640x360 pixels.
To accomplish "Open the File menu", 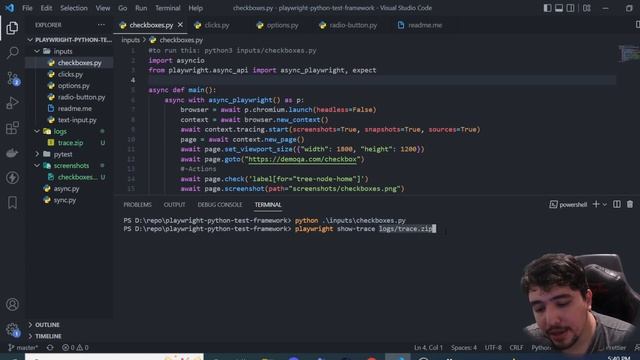I will (27, 8).
